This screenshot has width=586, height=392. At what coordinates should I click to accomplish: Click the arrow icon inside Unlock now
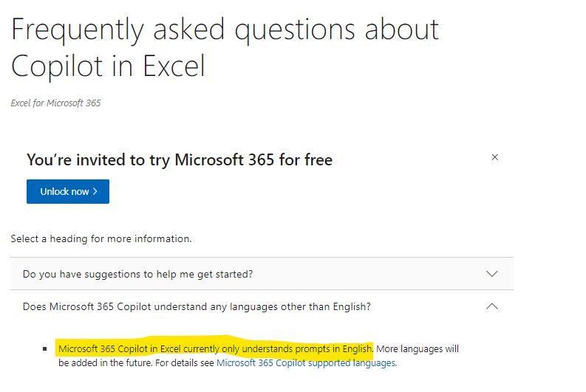tap(95, 192)
